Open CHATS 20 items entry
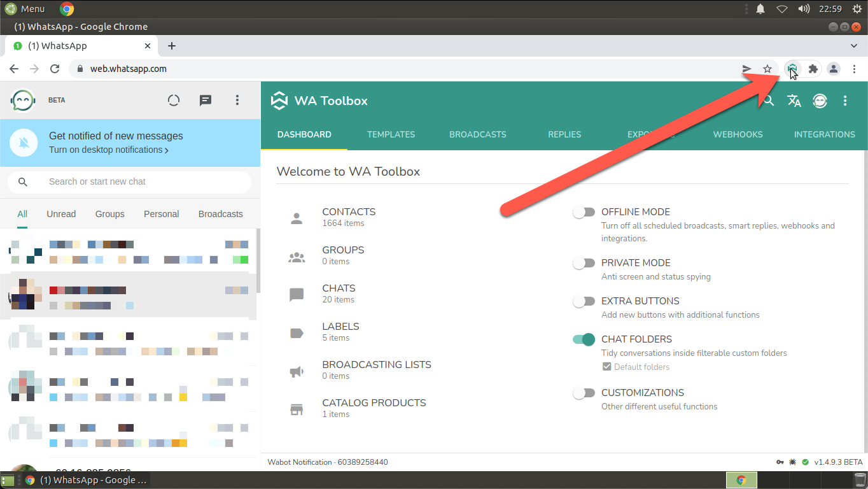 point(339,294)
